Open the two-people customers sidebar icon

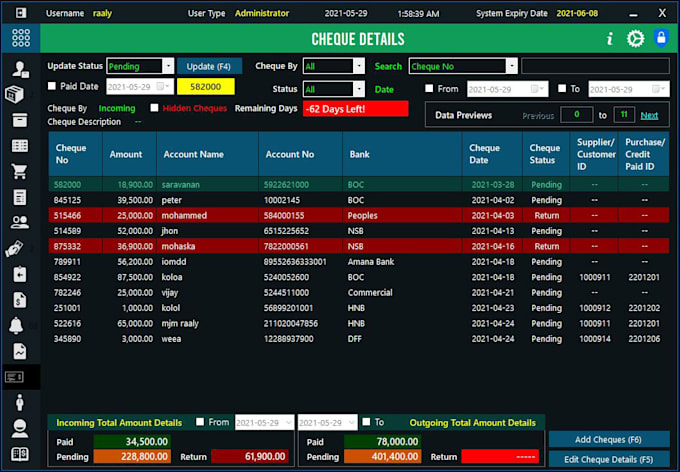click(x=20, y=223)
